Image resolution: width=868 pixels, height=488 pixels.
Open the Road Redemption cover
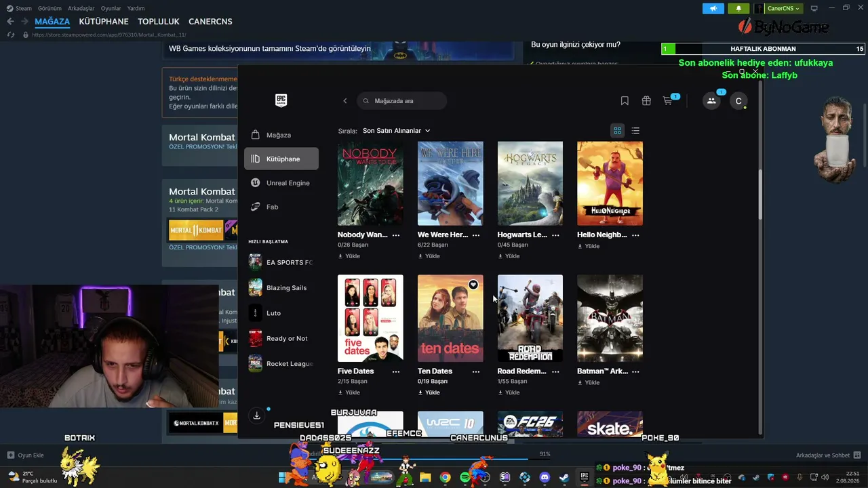click(x=530, y=318)
